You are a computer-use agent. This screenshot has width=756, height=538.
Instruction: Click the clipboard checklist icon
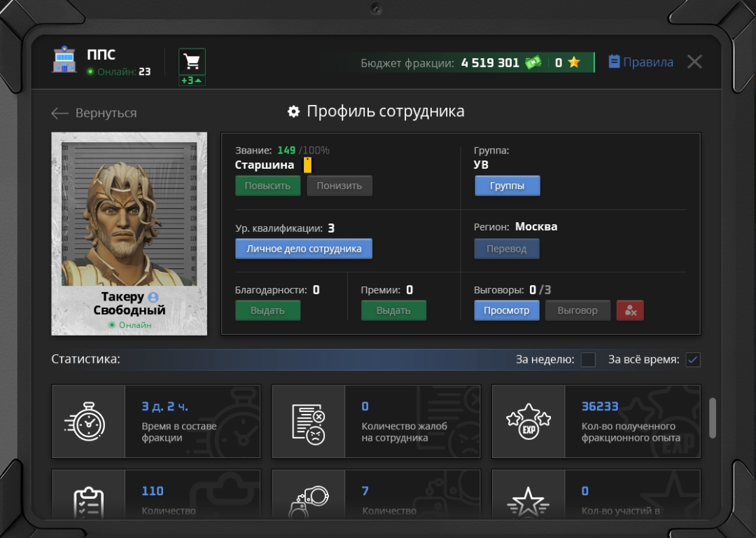88,502
